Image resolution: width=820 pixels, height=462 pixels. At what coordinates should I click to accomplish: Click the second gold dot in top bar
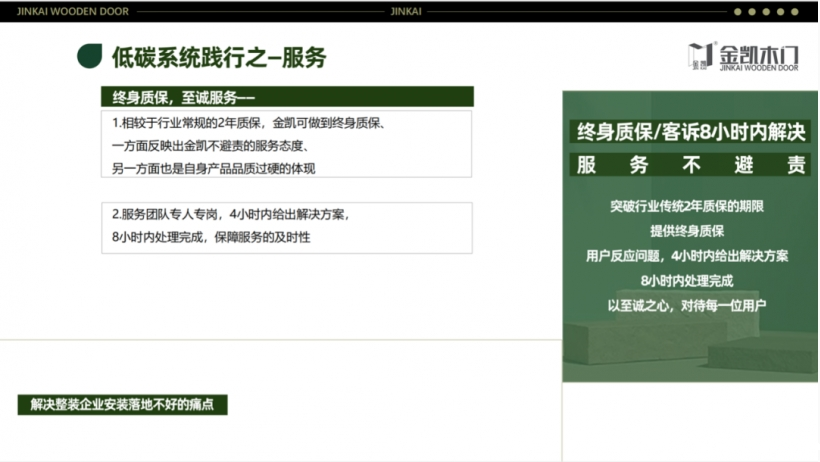[x=753, y=12]
